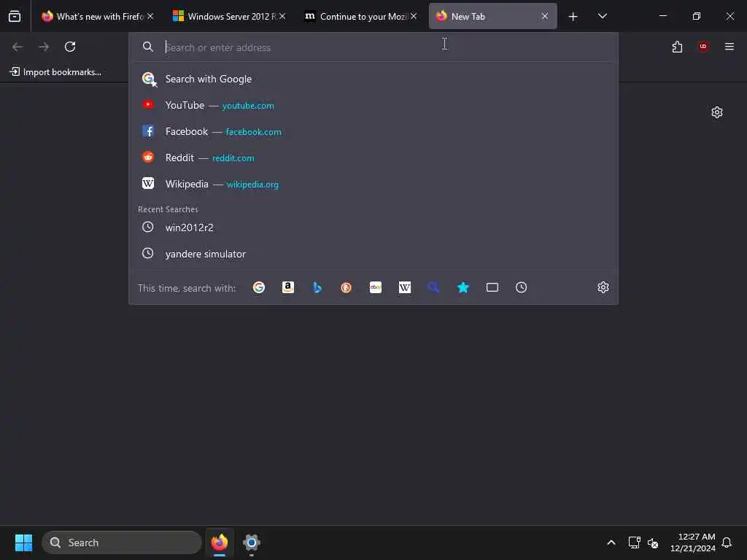Screen dimensions: 747x560
Task: Search this time with Wikipedia icon
Action: (x=405, y=287)
